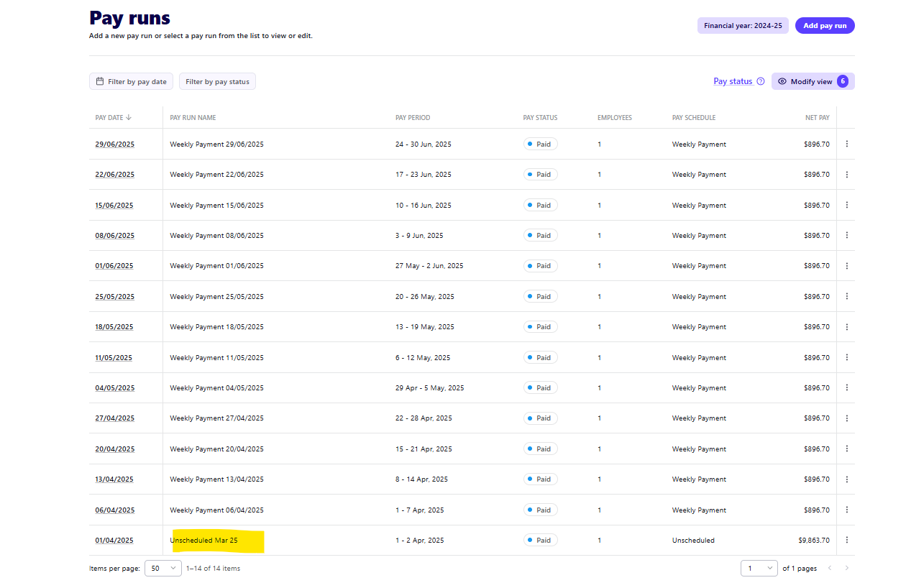The width and height of the screenshot is (906, 588).
Task: Open row menu for Weekly Payment 11/05/2025
Action: (846, 357)
